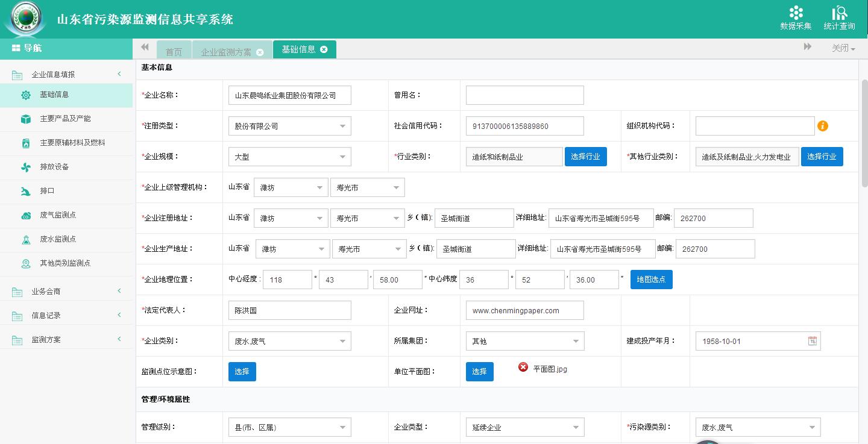The width and height of the screenshot is (868, 444).
Task: Open the 关闭 dropdown menu
Action: pyautogui.click(x=843, y=48)
